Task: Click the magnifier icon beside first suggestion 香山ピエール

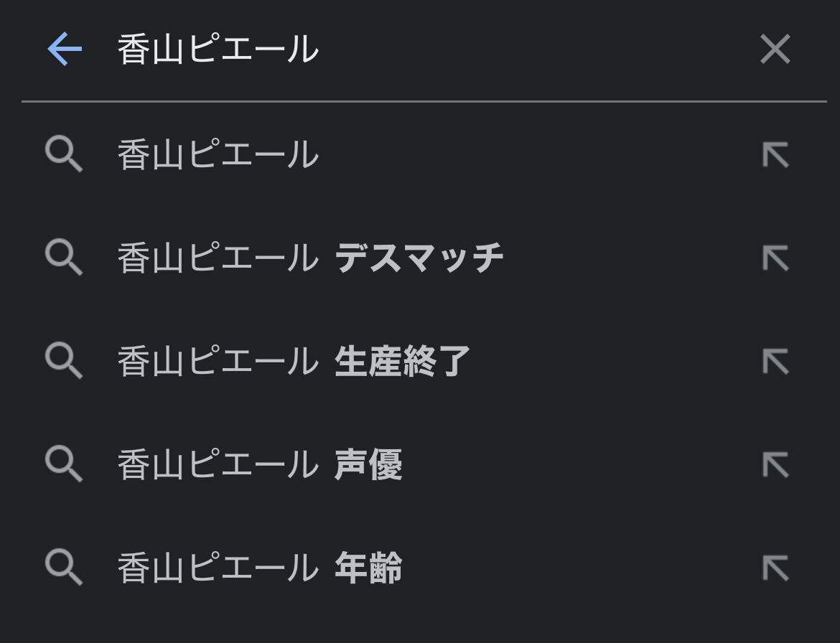Action: tap(64, 155)
